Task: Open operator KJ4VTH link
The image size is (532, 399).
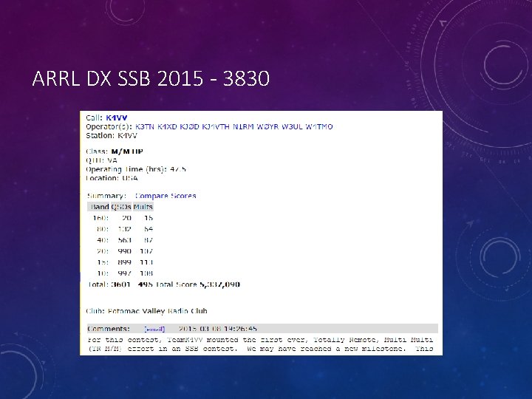Action: 216,126
